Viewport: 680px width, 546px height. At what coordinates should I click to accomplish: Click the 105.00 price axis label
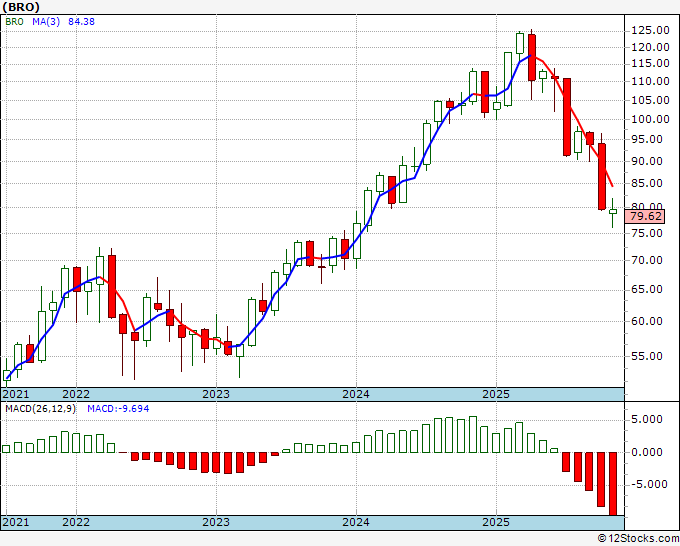point(650,100)
